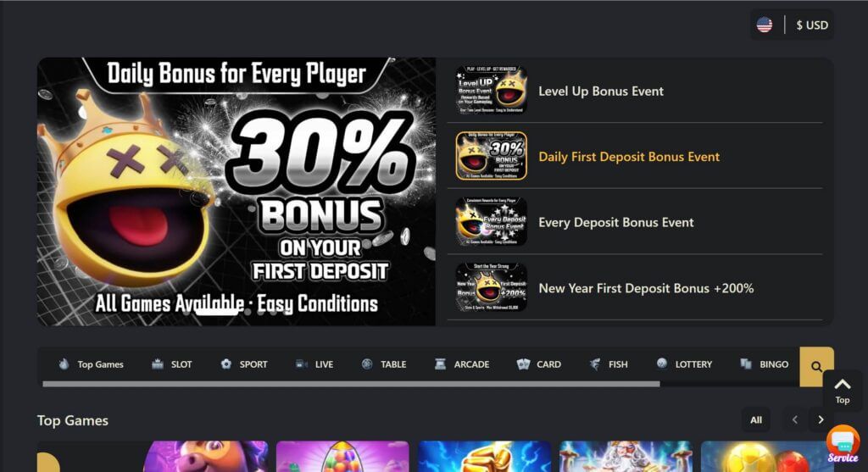The image size is (868, 472).
Task: Select the SPORT soccer ball icon
Action: click(x=225, y=364)
